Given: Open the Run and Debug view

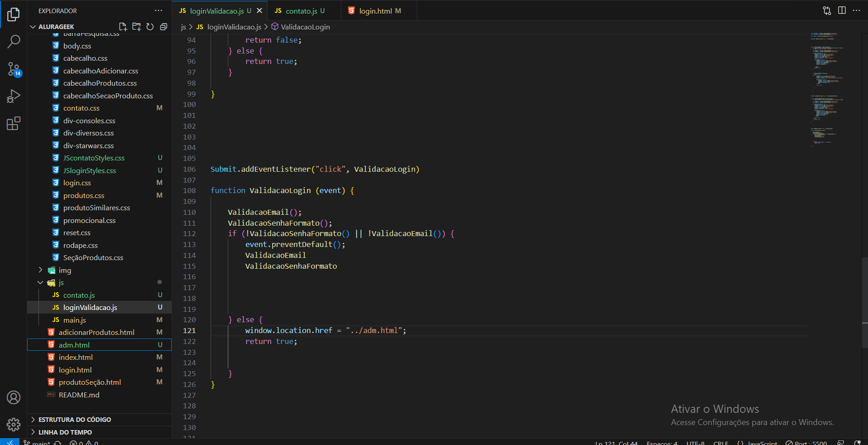Looking at the screenshot, I should (x=14, y=96).
